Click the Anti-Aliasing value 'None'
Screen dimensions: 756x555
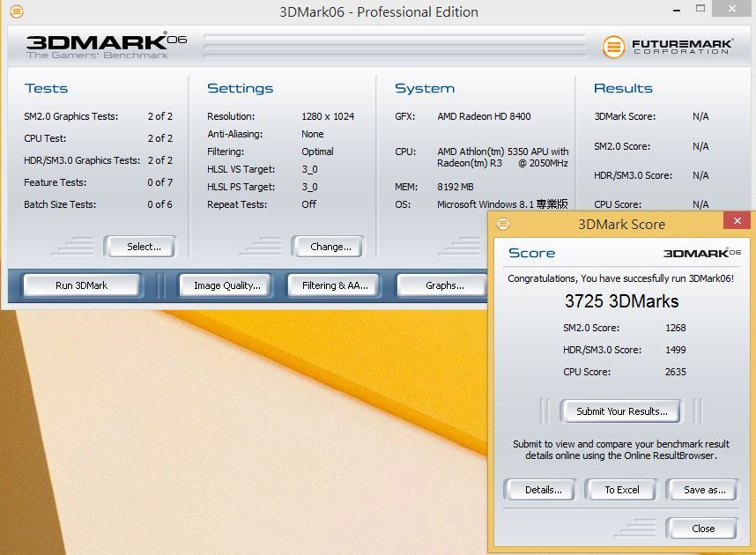point(313,134)
